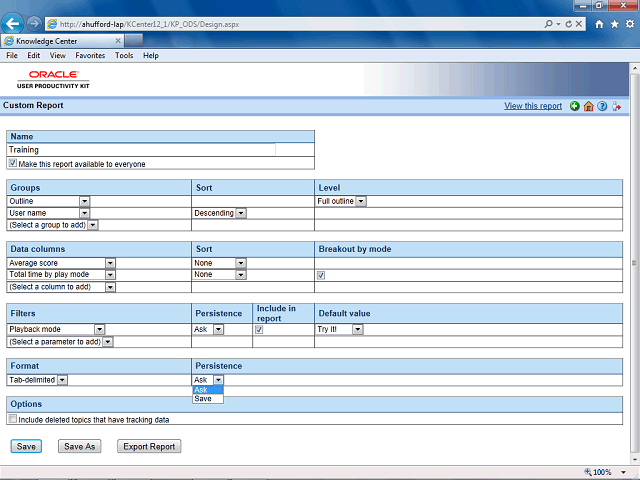Viewport: 640px width, 480px height.
Task: Choose Ask in the Format Persistence list
Action: [208, 390]
